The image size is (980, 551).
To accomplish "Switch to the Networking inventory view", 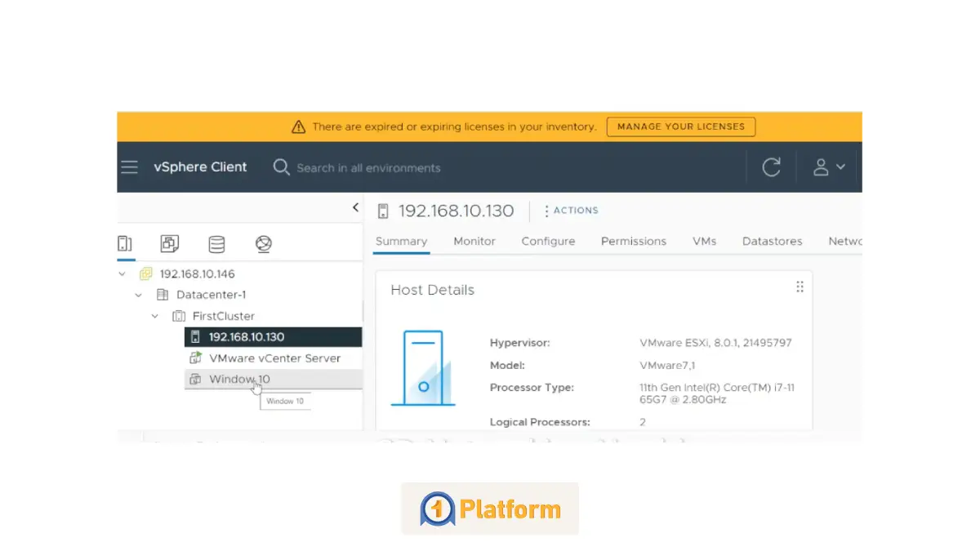I will (263, 243).
